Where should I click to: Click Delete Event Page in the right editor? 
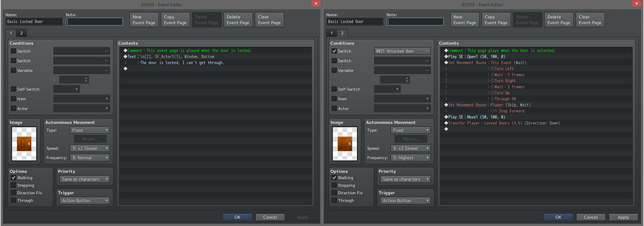(558, 20)
